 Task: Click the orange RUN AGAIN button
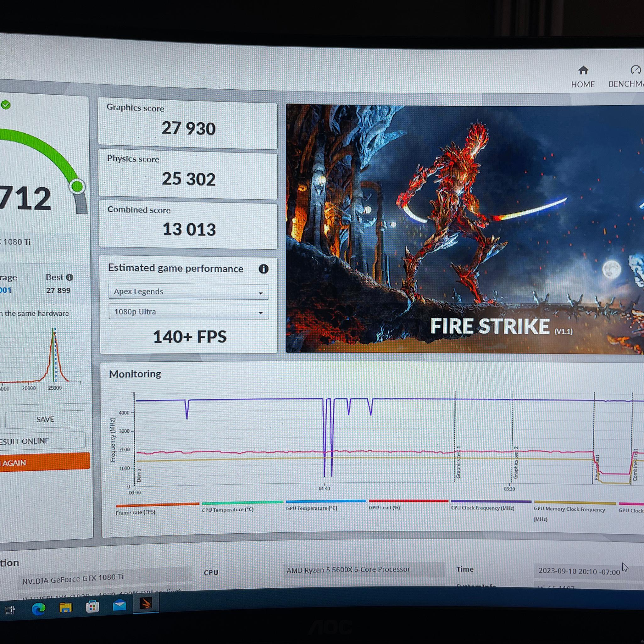coord(44,463)
